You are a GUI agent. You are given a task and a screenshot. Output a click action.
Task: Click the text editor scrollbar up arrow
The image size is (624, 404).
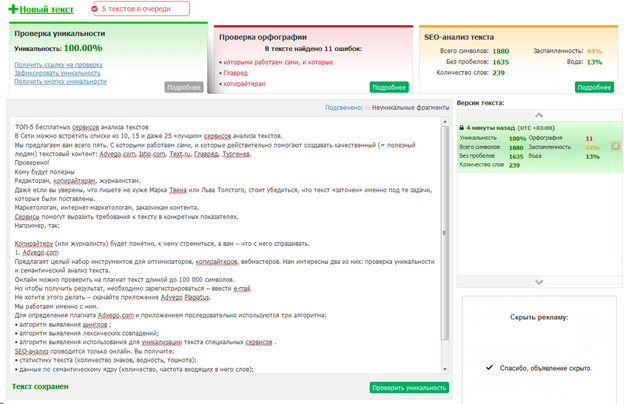(x=445, y=121)
